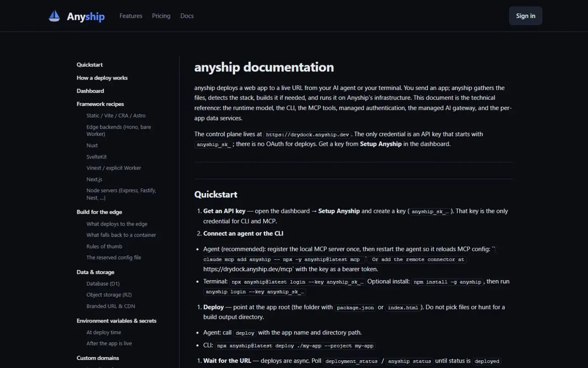Click Connect an agent or the CLI step
Image resolution: width=588 pixels, height=368 pixels.
point(243,233)
